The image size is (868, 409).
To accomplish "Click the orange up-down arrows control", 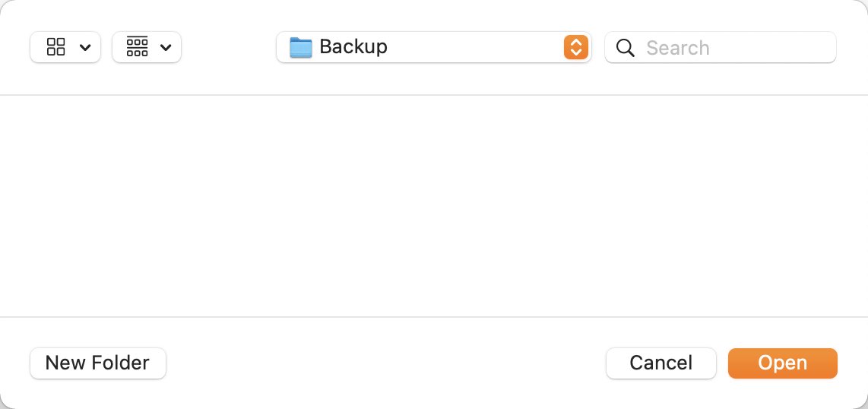I will coord(575,47).
